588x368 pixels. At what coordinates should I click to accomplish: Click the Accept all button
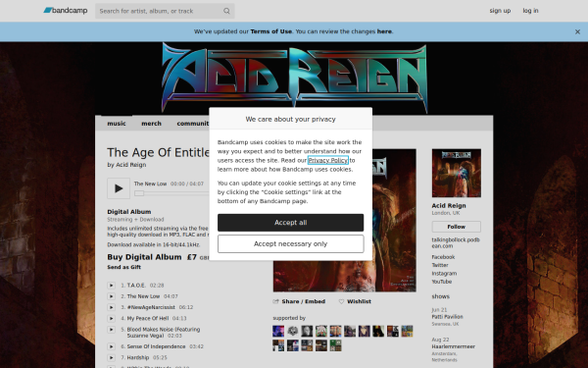coord(291,223)
